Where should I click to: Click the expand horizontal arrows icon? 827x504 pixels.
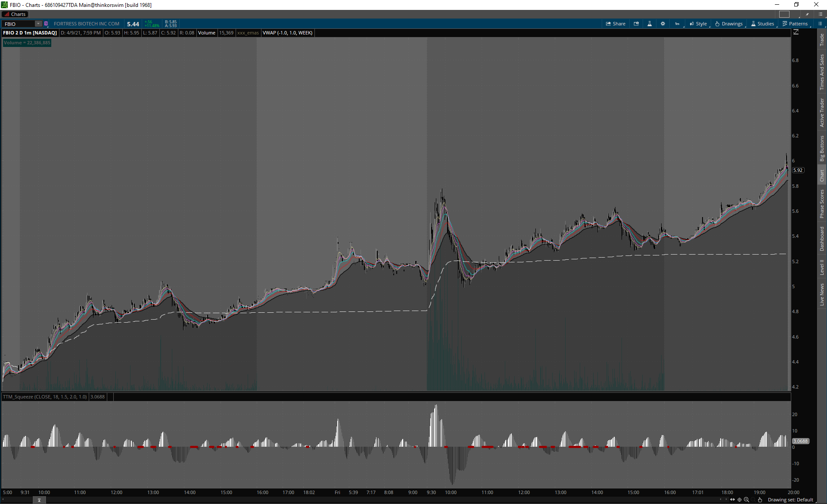pos(732,500)
